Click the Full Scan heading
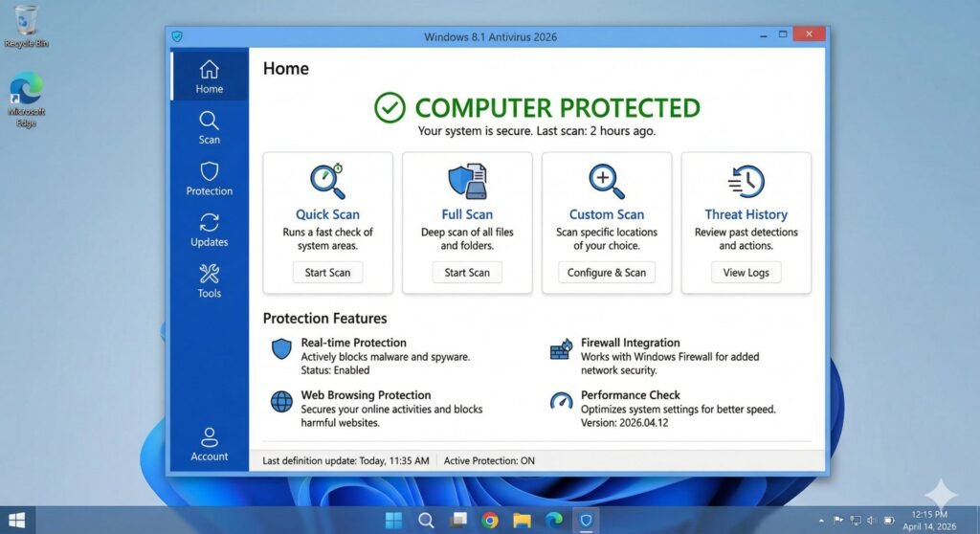The image size is (980, 534). 467,214
